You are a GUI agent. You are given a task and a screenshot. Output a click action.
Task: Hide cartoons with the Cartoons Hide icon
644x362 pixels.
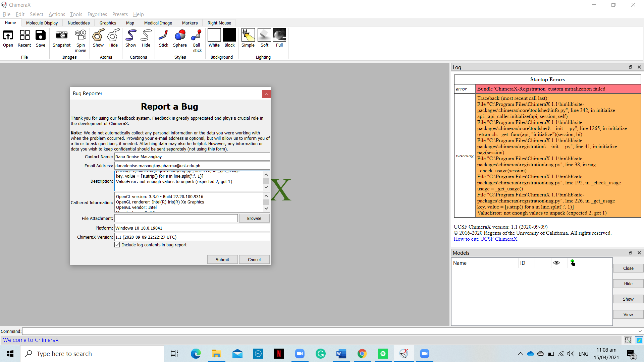click(x=146, y=35)
